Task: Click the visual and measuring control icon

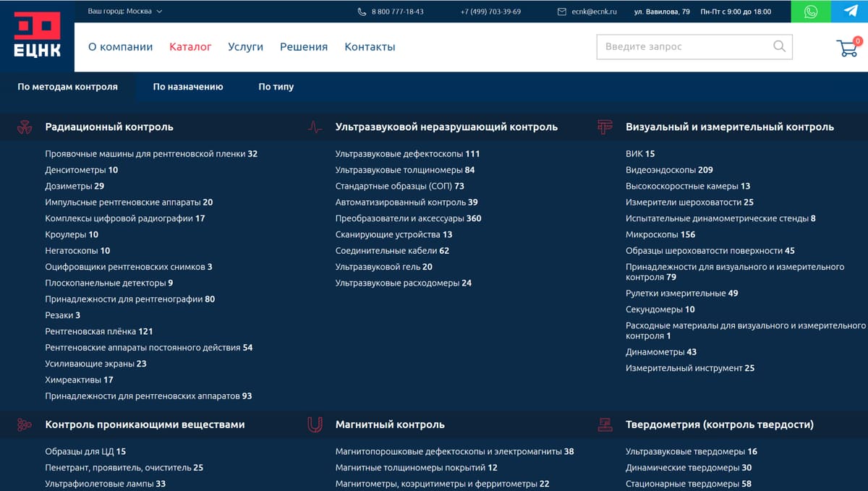Action: (605, 127)
